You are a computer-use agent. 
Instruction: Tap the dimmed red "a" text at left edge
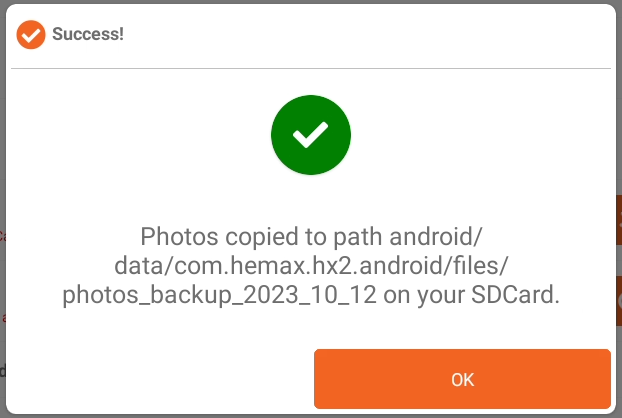pyautogui.click(x=3, y=318)
